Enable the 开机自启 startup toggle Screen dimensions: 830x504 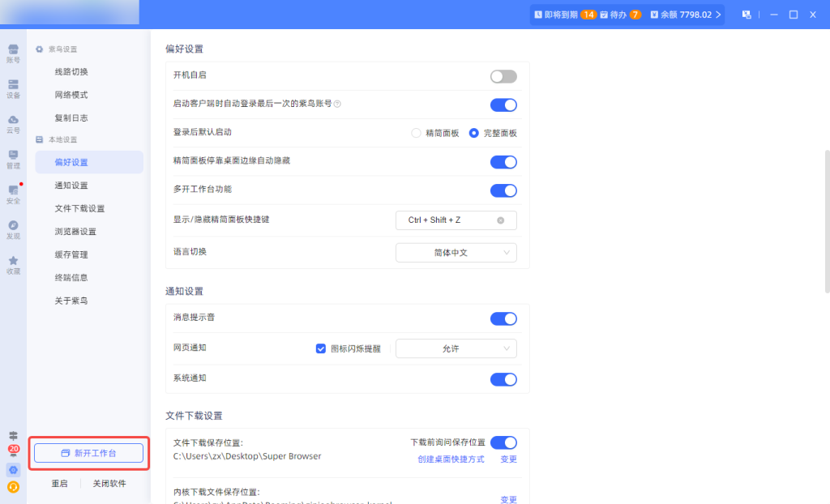(503, 76)
